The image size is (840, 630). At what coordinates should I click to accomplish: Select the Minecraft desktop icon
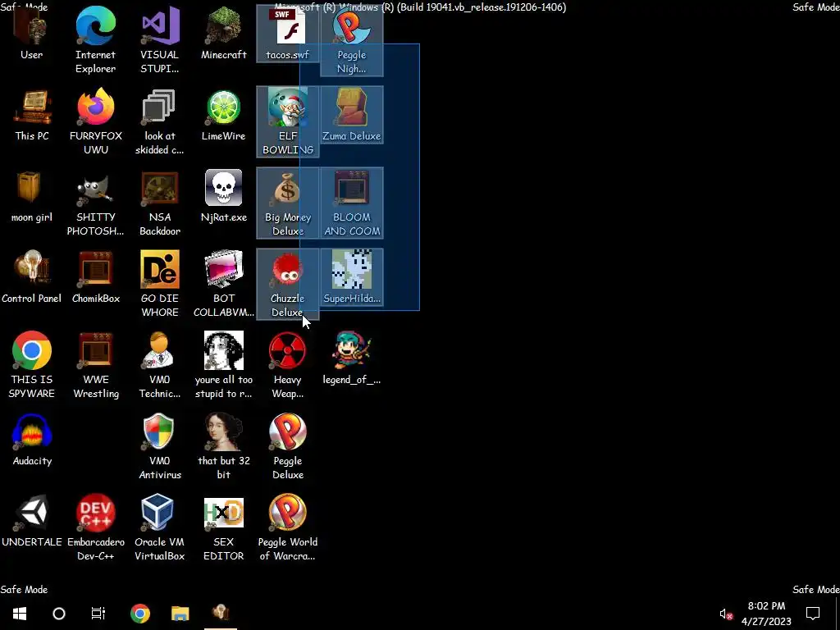pos(224,33)
